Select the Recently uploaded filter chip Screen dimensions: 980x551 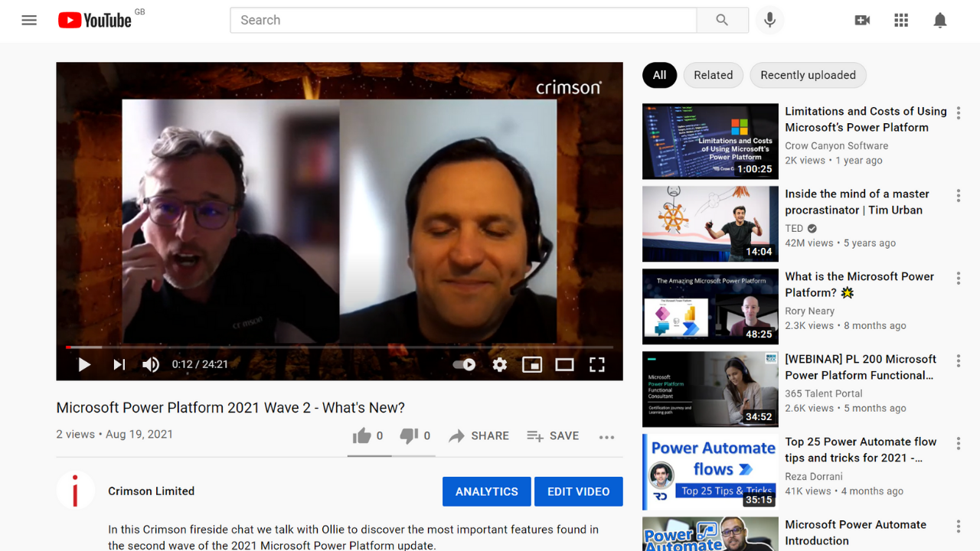(808, 75)
